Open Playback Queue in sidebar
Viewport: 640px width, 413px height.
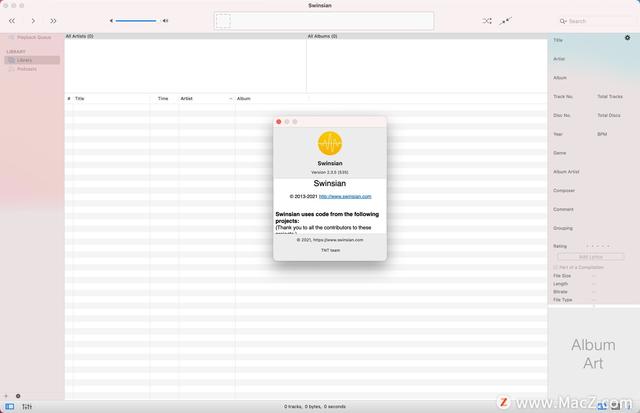click(32, 37)
